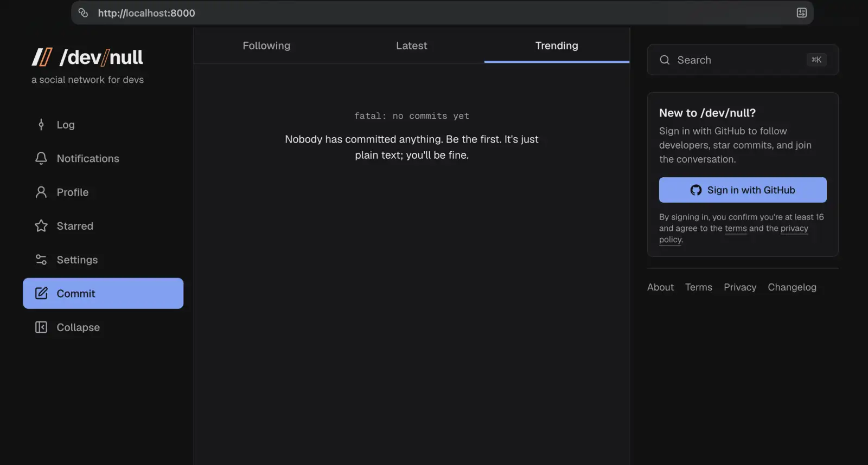Open the Privacy footer link
Screen dimensions: 868x465
740,287
